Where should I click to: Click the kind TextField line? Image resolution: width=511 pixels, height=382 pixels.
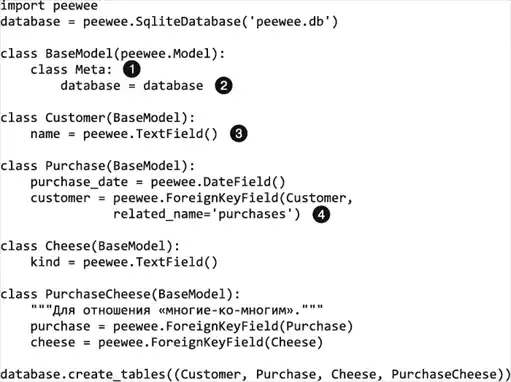coord(124,262)
